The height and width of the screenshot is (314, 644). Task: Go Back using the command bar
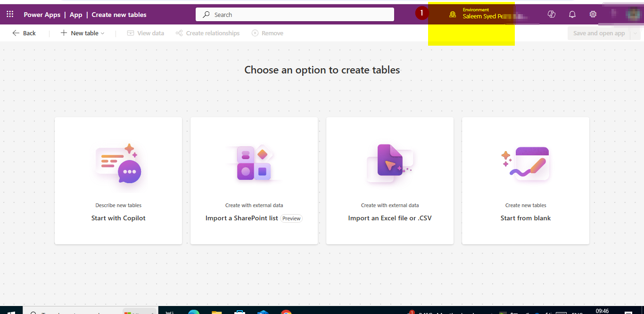24,33
